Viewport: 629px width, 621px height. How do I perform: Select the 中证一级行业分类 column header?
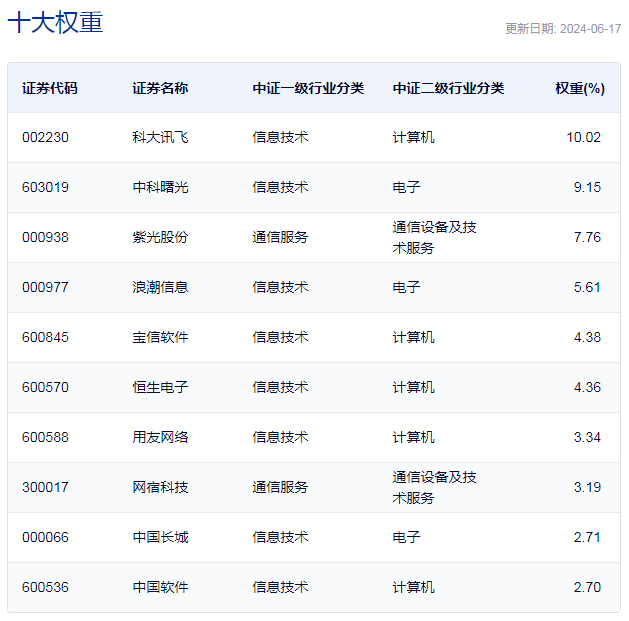tap(308, 88)
